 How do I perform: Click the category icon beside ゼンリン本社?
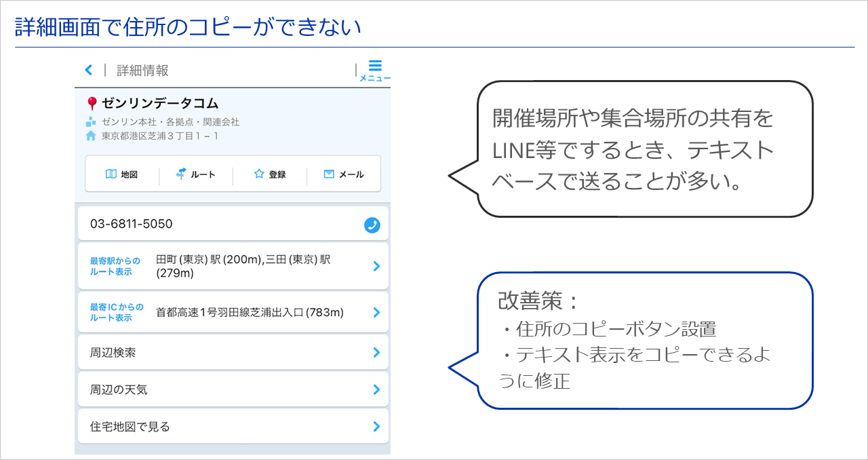(91, 122)
